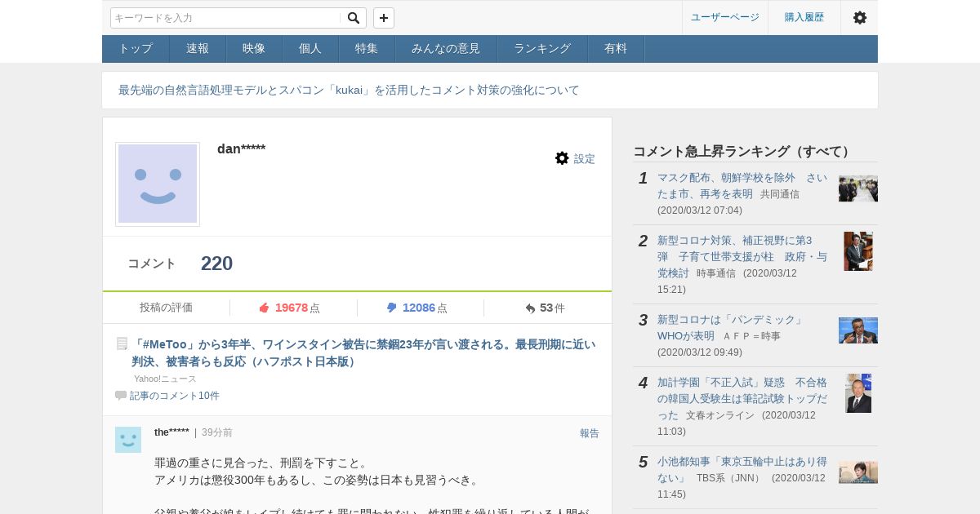Click the Yahoo!ニュース source label
This screenshot has width=980, height=514.
166,379
